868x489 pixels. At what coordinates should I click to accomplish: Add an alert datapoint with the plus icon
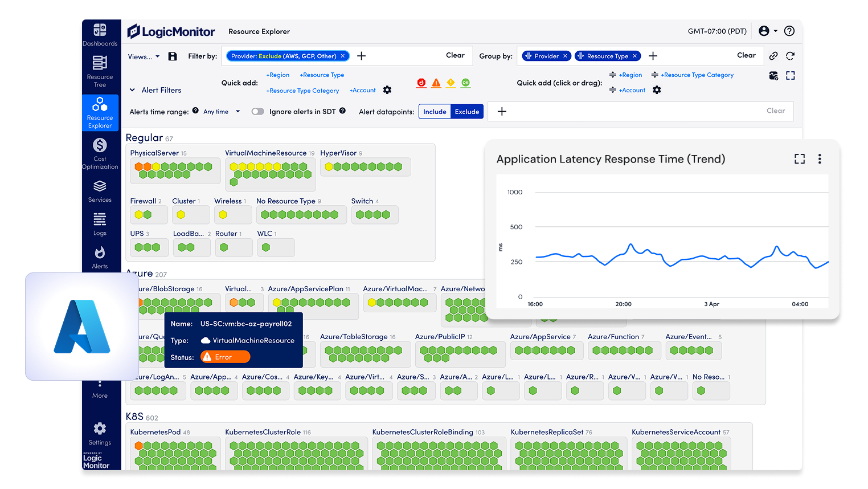coord(502,111)
